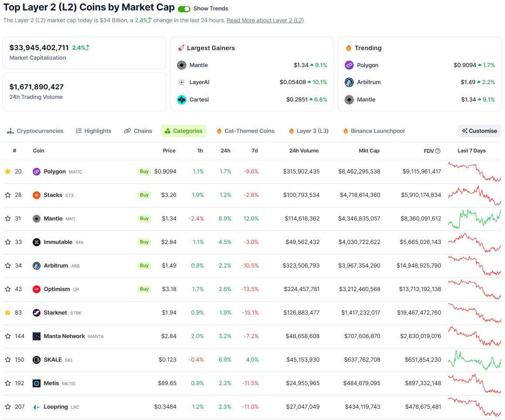Click Arbitrum icon in Trending card
Viewport: 505px width, 420px height.
[x=349, y=82]
